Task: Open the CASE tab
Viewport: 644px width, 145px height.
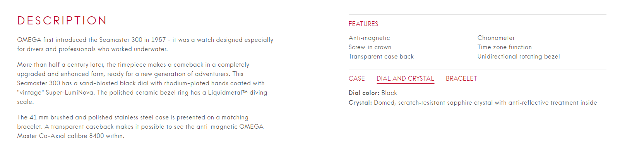Action: click(356, 78)
